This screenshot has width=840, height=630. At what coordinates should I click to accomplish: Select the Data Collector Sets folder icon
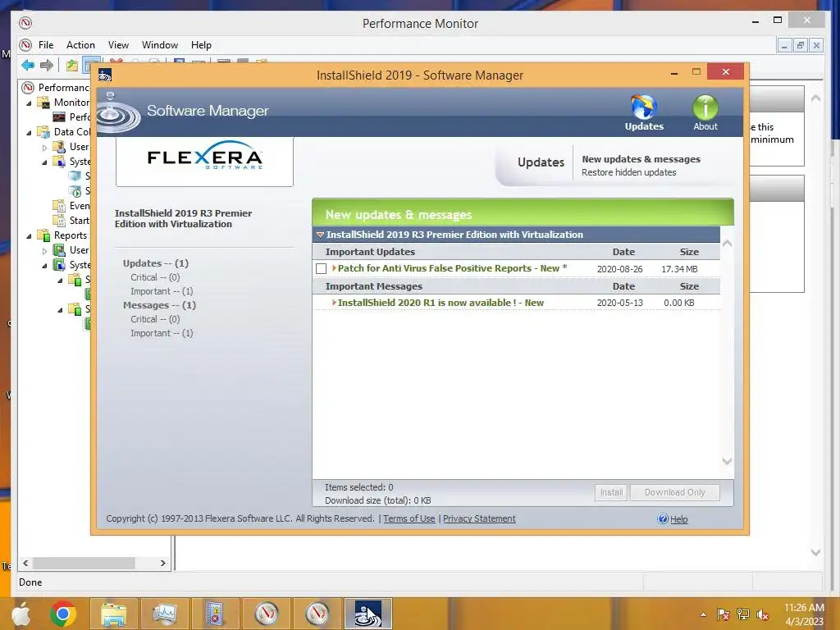tap(43, 132)
